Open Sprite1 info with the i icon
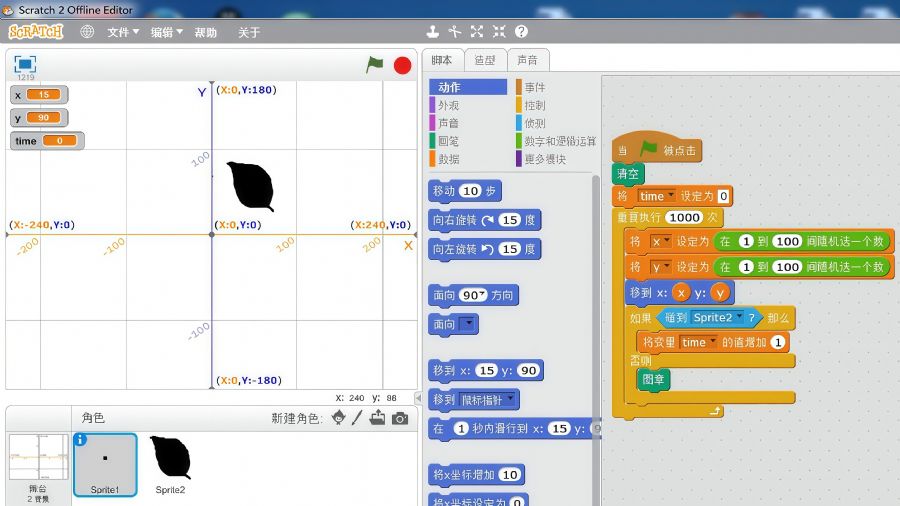Screen dimensions: 900x506 [x=81, y=439]
